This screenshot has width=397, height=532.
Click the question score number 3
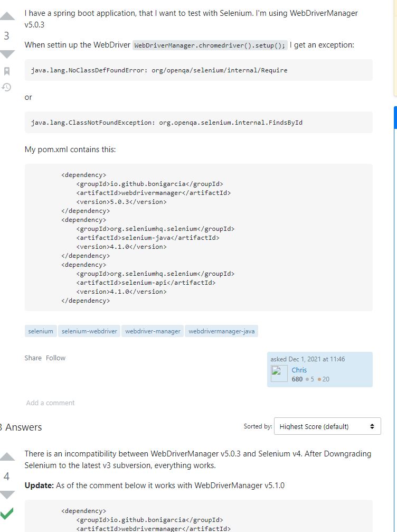(6, 35)
